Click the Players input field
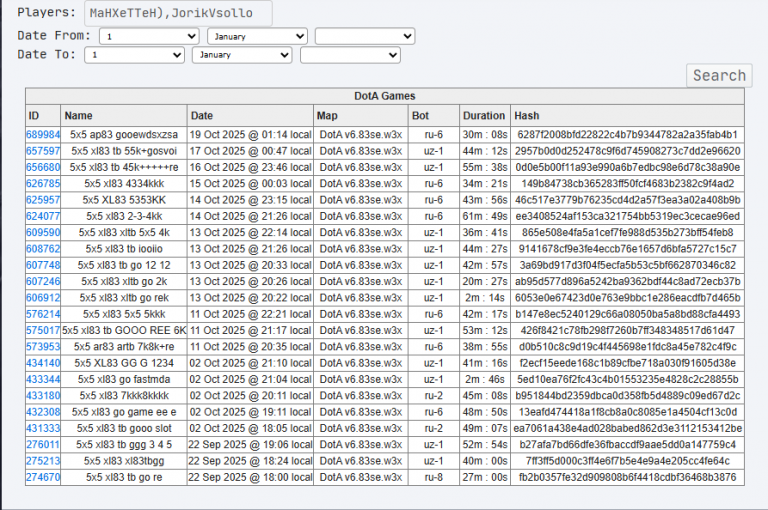Viewport: 768px width, 510px height. (x=178, y=13)
